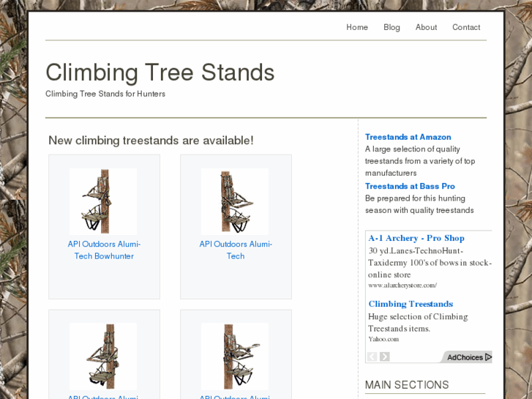The width and height of the screenshot is (532, 399).
Task: Click the Climbing Tree Stands site title
Action: [x=160, y=72]
